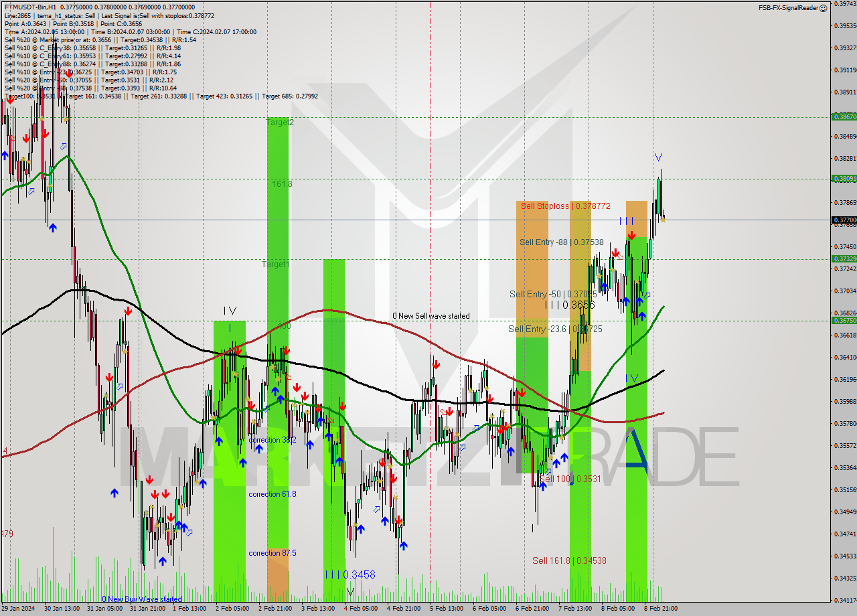Click the green 0.37329 price tag
Image resolution: width=857 pixels, height=616 pixels.
[x=844, y=258]
